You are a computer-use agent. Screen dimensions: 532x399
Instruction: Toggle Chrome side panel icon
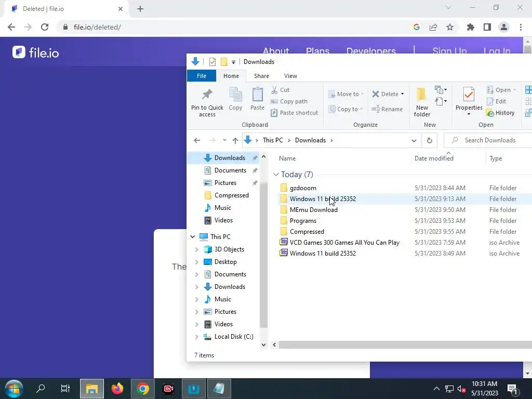tap(487, 27)
